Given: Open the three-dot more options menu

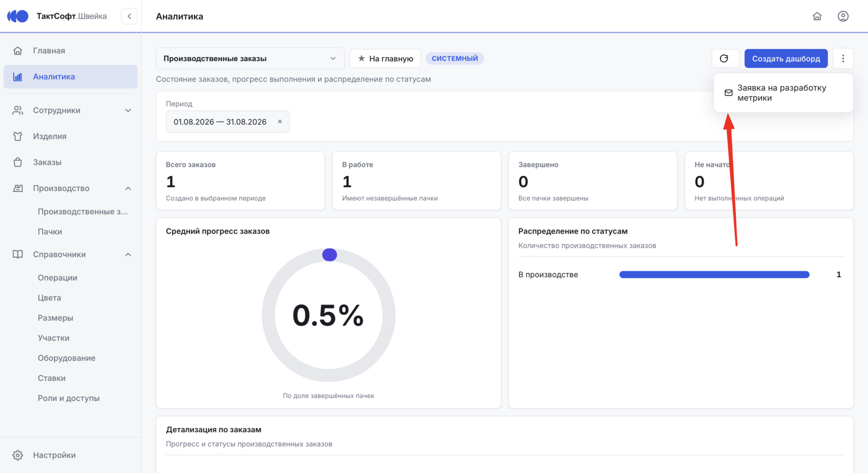Looking at the screenshot, I should [843, 58].
